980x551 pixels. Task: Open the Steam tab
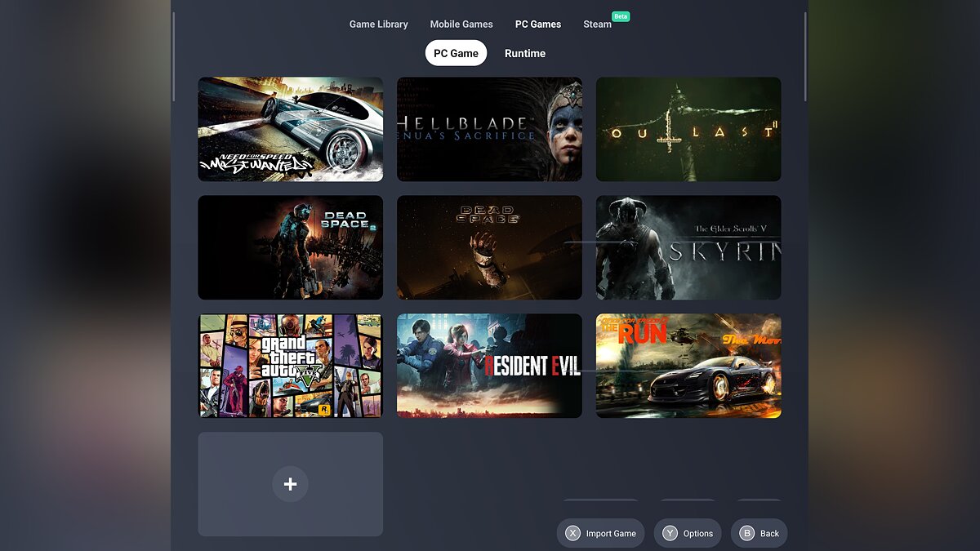(597, 24)
